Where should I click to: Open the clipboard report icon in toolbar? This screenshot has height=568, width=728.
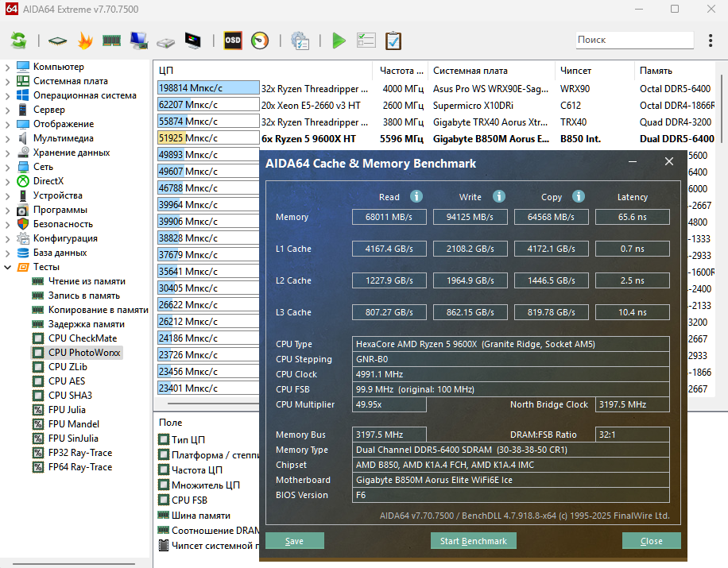[x=393, y=40]
